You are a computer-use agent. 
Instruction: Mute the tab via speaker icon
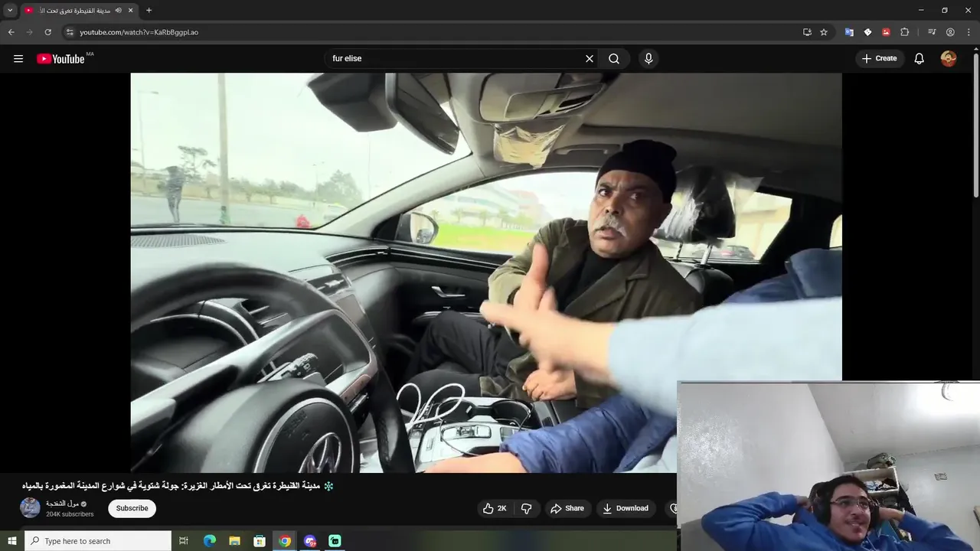pyautogui.click(x=119, y=10)
